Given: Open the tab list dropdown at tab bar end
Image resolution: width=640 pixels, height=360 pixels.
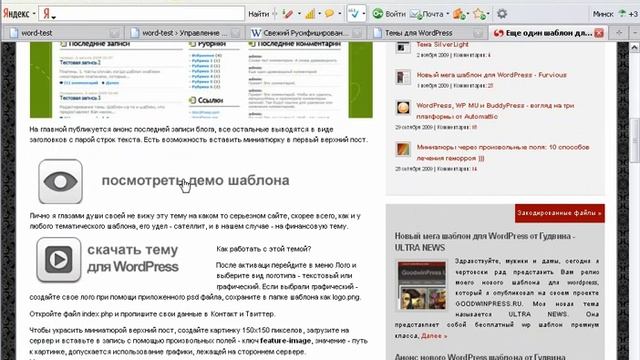Looking at the screenshot, I should [x=634, y=33].
